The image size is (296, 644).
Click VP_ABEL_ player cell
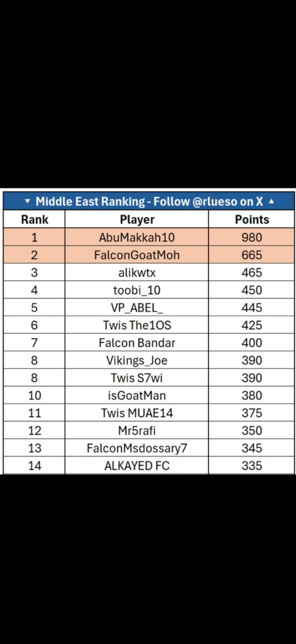pos(137,307)
